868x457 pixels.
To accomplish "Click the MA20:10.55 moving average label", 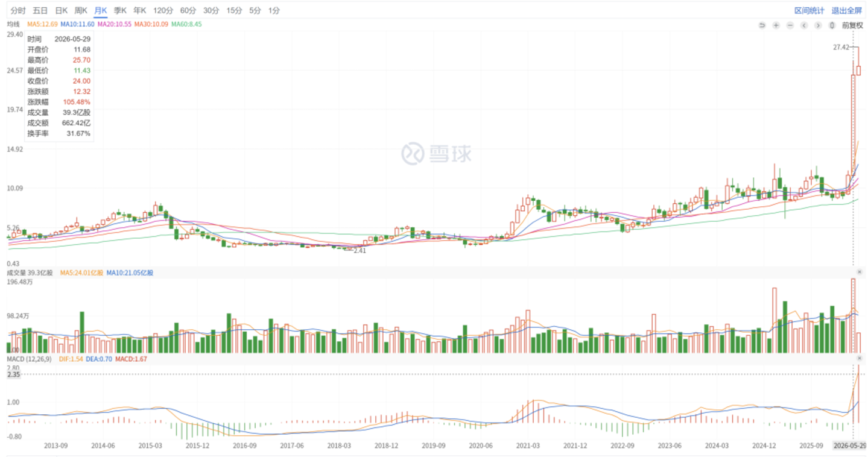I will (x=115, y=24).
